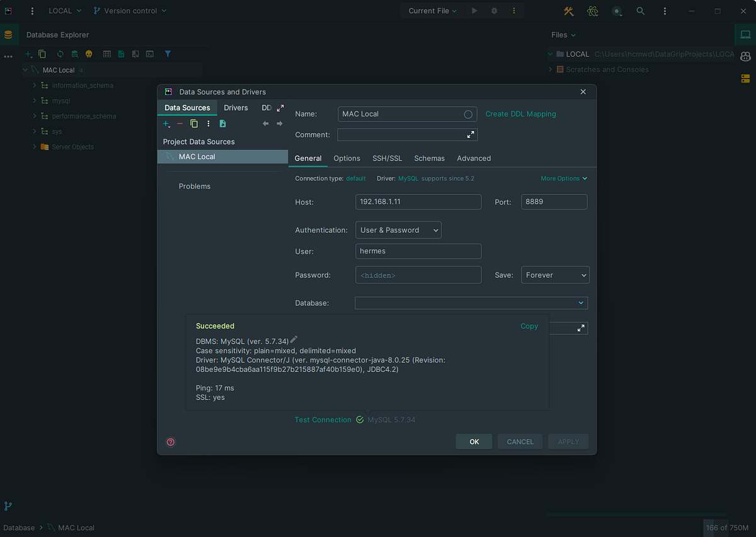Click Duplicate icon in Database Explorer toolbar
The height and width of the screenshot is (537, 756).
point(42,54)
